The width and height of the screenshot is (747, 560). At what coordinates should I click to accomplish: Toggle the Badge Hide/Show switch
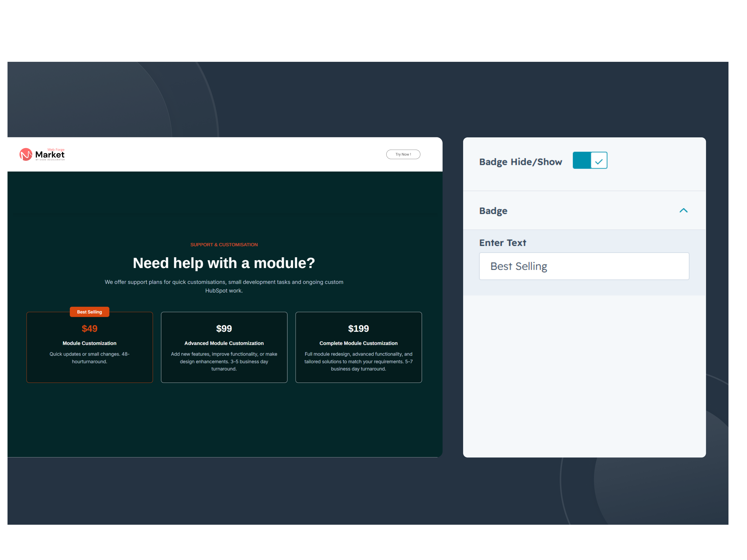tap(590, 160)
